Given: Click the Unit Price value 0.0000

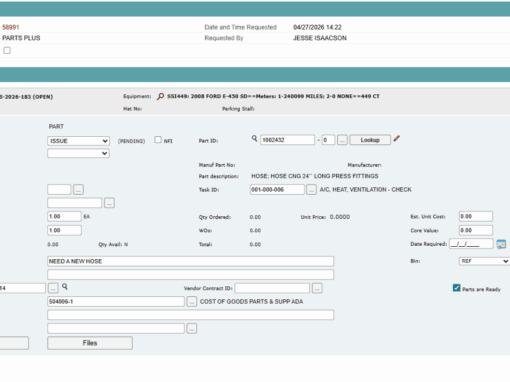Looking at the screenshot, I should [x=340, y=217].
